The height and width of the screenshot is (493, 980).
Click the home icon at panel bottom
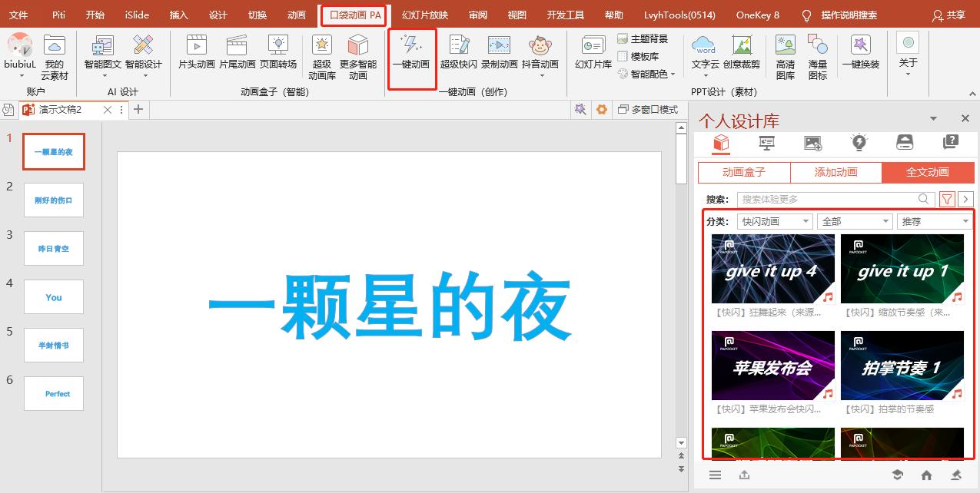[x=926, y=475]
